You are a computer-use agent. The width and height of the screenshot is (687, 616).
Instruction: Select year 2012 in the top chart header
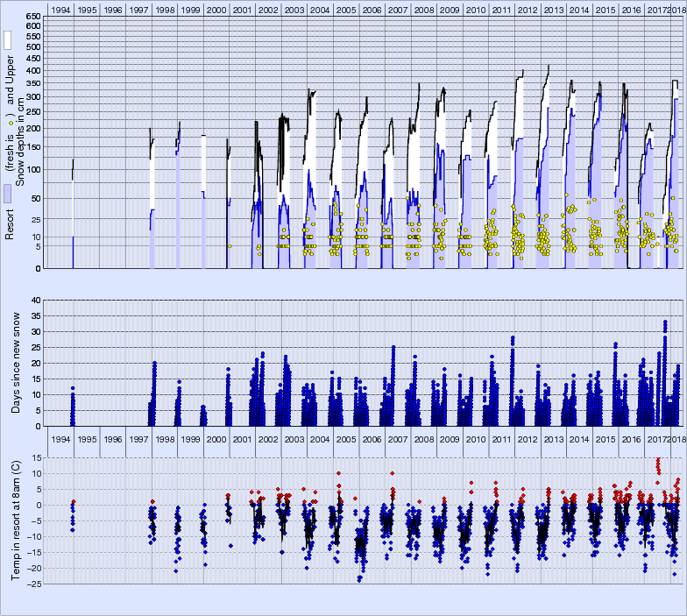click(527, 10)
